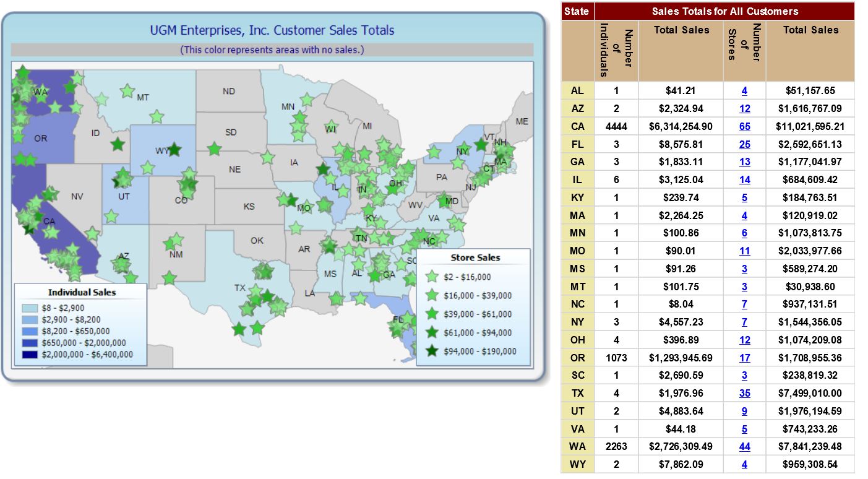Click the $11,021,595.21 store sales cell
Viewport: 868px width, 479px height.
[810, 126]
